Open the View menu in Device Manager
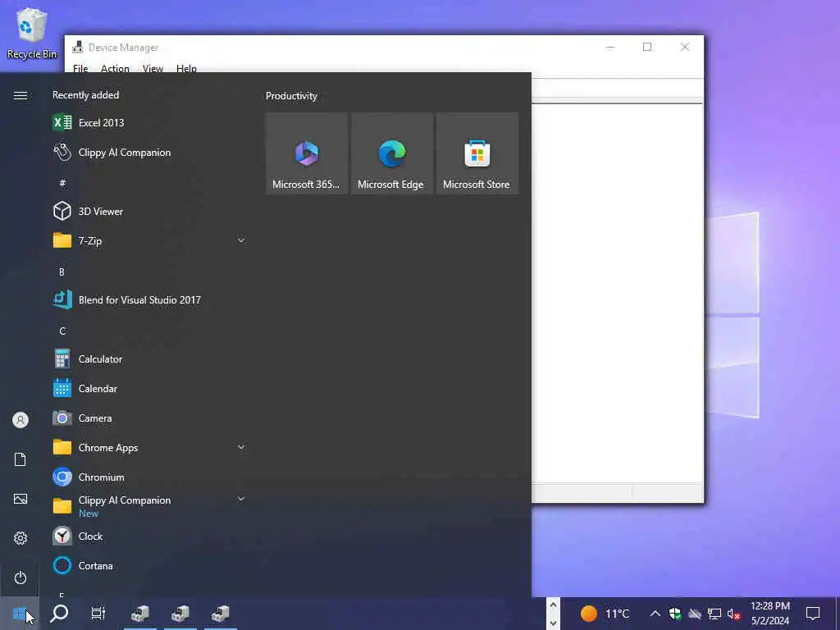Screen dimensions: 840x630 coord(153,69)
